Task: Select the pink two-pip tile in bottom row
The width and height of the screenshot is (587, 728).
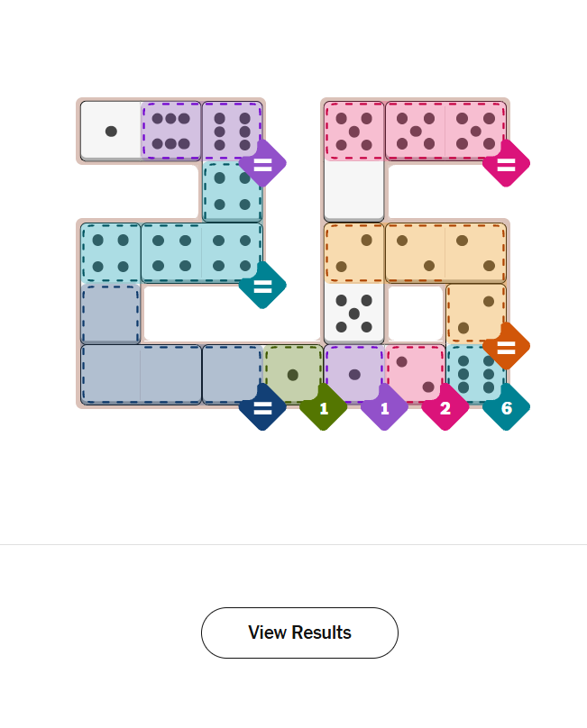Action: [x=415, y=372]
